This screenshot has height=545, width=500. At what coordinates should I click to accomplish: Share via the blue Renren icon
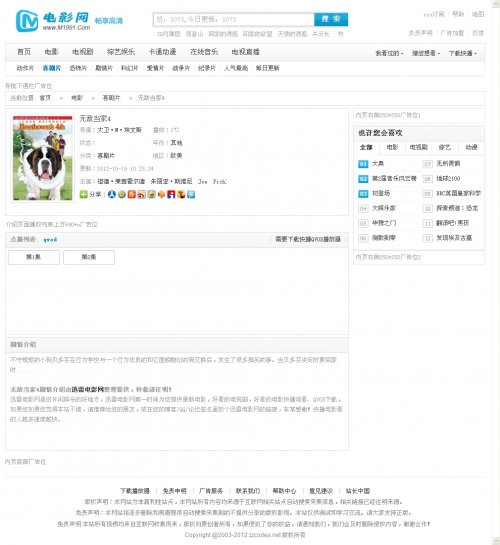tap(112, 194)
